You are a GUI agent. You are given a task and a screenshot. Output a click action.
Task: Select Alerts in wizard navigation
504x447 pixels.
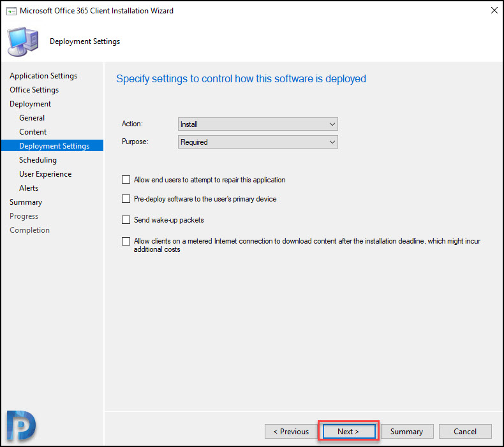(29, 188)
